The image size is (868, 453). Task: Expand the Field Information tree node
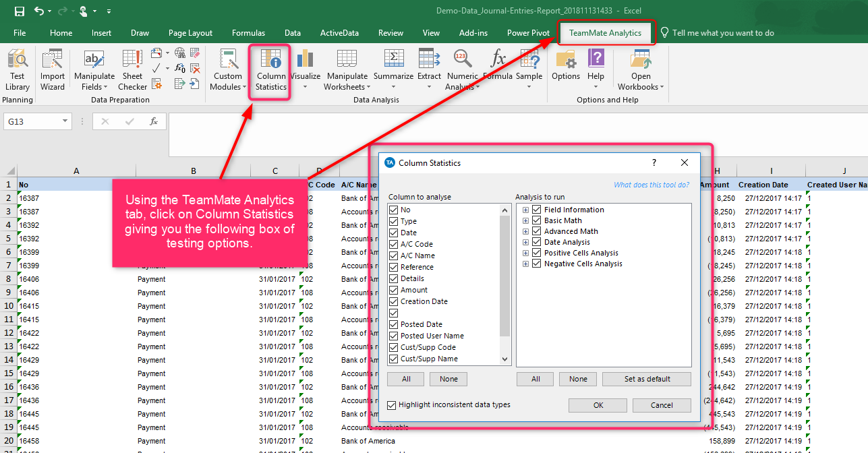[526, 210]
